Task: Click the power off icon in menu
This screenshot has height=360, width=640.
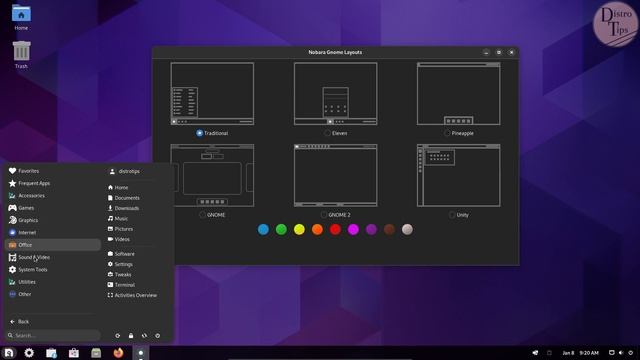Action: (158, 336)
